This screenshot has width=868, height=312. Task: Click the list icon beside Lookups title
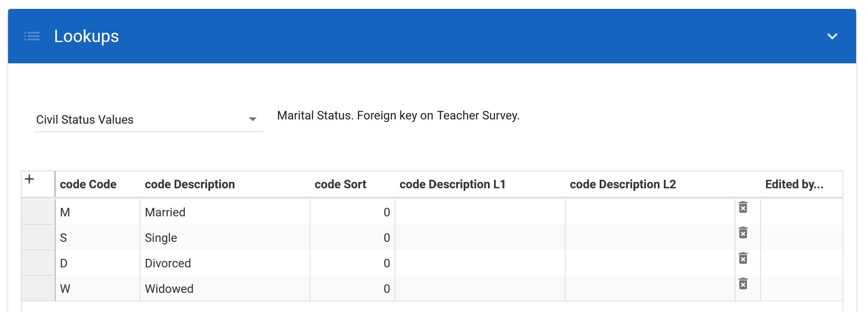[32, 36]
